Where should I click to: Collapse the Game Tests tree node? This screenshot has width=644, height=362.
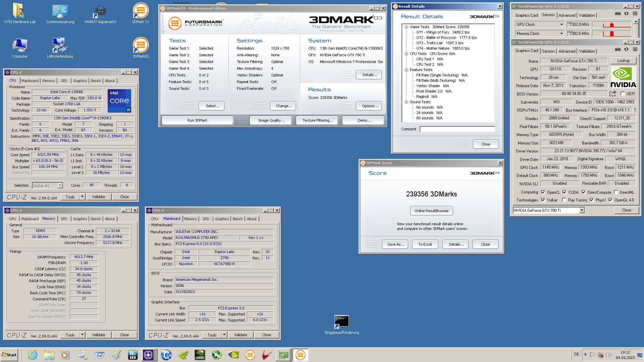click(x=406, y=27)
